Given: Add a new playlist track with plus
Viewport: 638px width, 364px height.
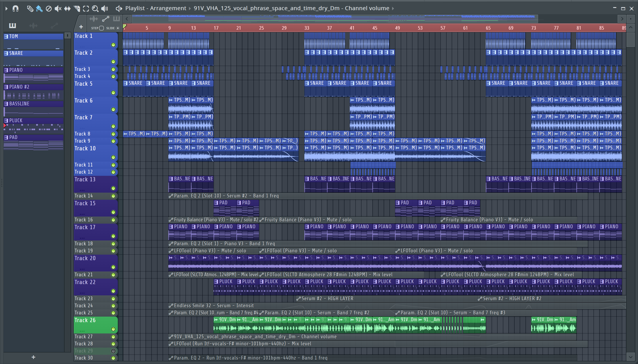Looking at the screenshot, I should (x=81, y=27).
